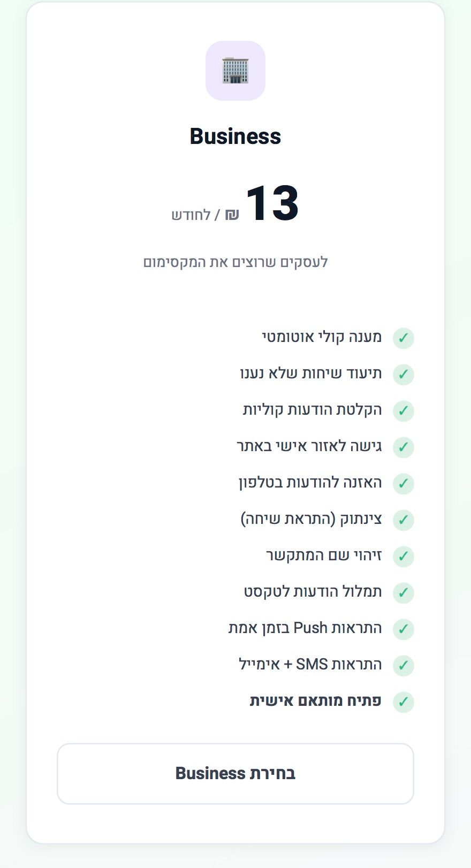Click checkmark beside גישה לאזור אישי באתר
The image size is (471, 868).
click(404, 447)
